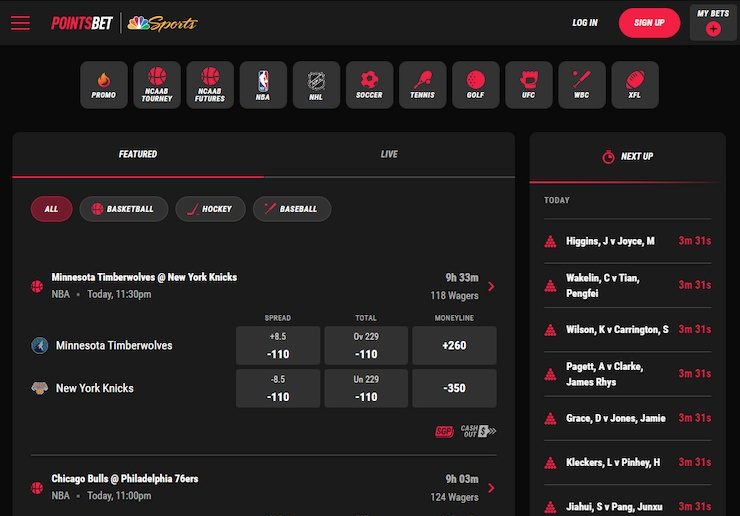The height and width of the screenshot is (516, 740).
Task: Open the hamburger menu
Action: [20, 23]
